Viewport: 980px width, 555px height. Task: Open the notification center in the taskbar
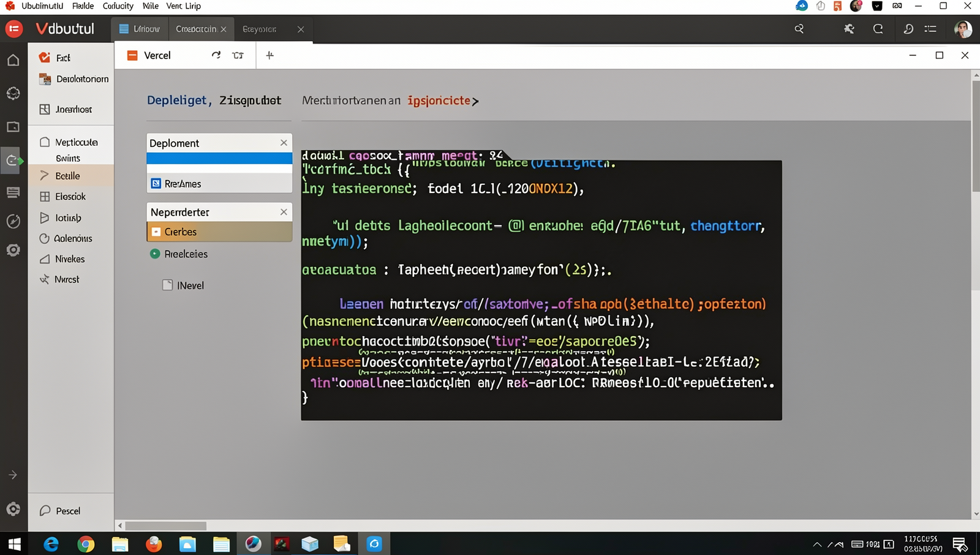[x=960, y=544]
